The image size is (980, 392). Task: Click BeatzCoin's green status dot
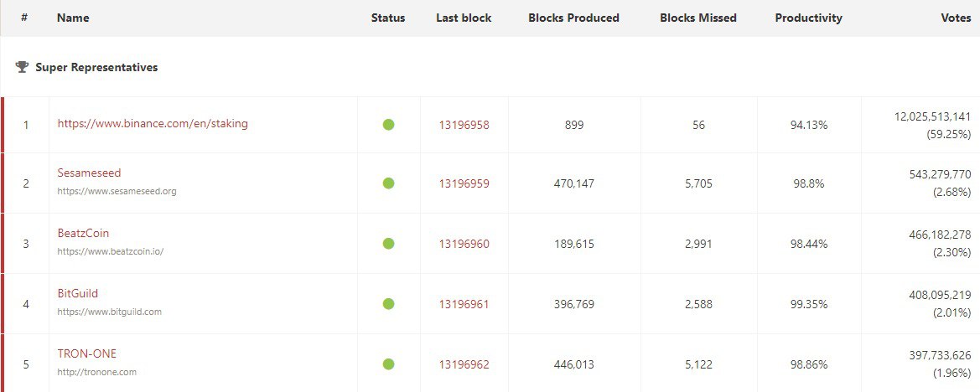388,244
